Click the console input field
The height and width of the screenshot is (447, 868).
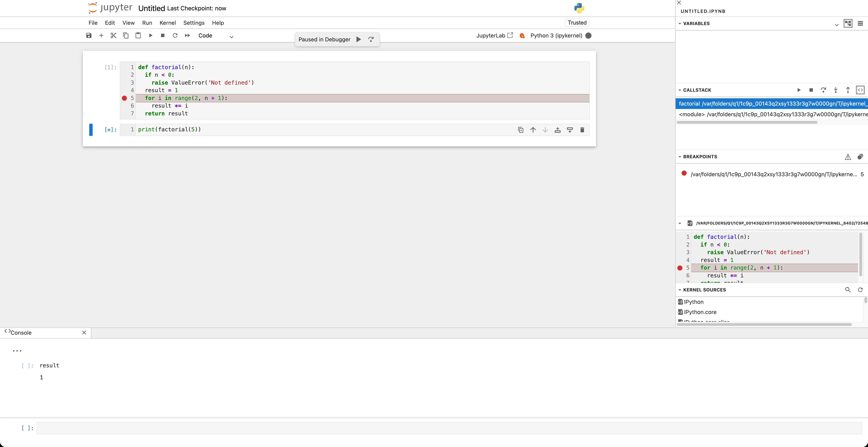(x=449, y=428)
